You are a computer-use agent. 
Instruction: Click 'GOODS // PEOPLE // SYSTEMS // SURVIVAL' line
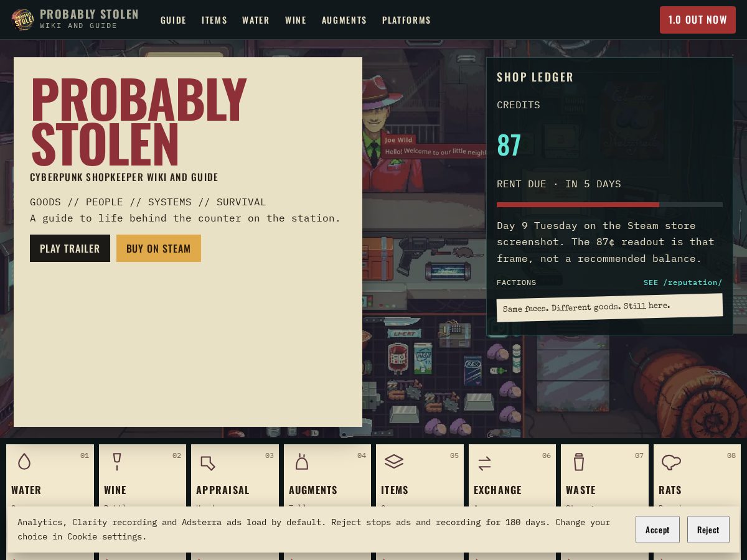click(148, 202)
